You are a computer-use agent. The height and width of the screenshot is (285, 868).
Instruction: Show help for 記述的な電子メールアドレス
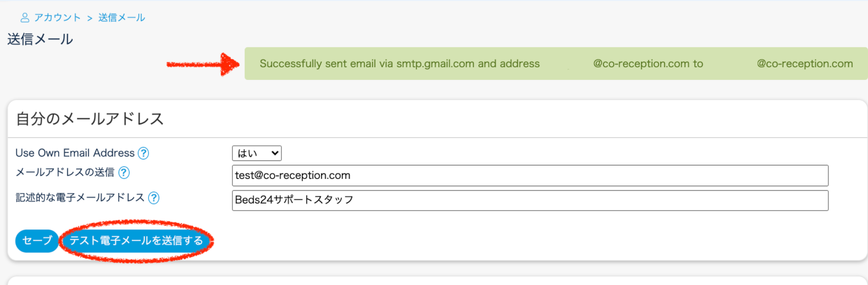[x=154, y=198]
